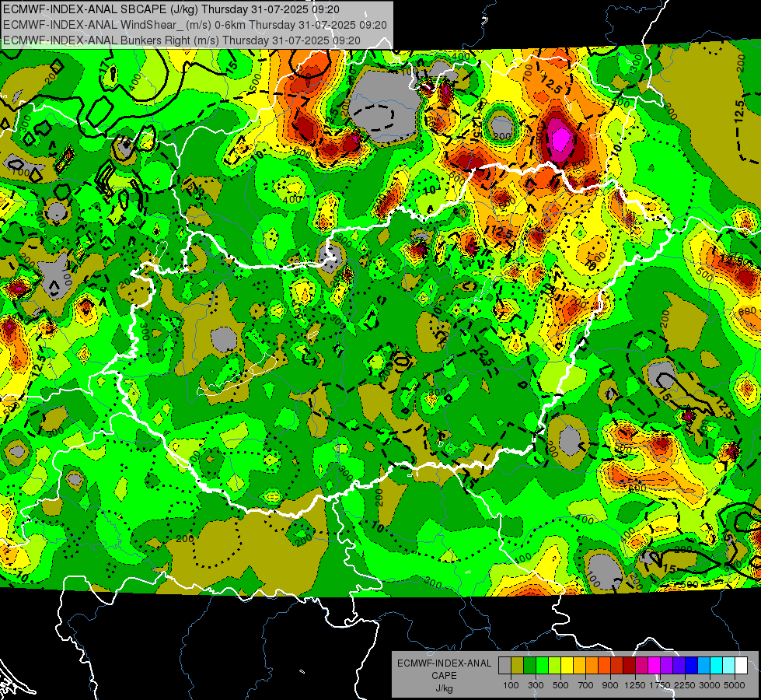The image size is (761, 700).
Task: Click the Bunkers Right (m/s) header line
Action: coord(182,40)
